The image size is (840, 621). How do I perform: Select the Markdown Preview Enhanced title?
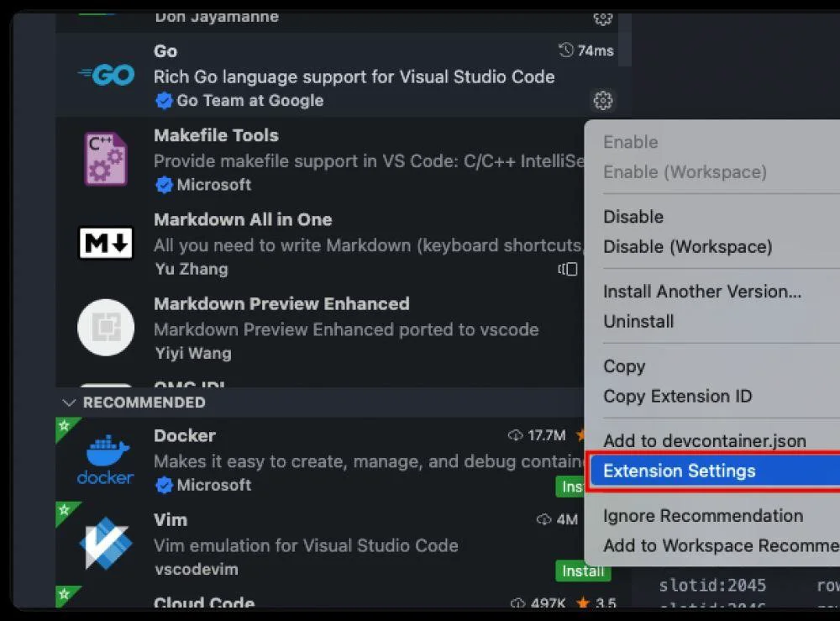[281, 304]
